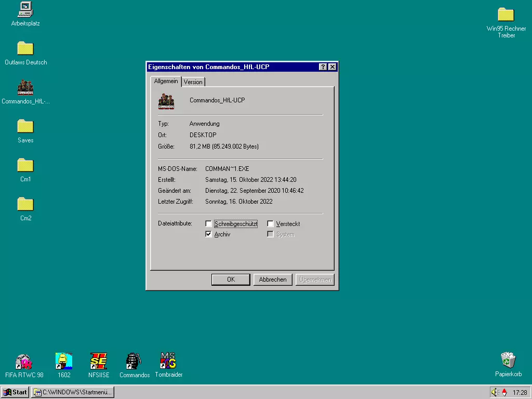
Task: Click the dialog title bar text
Action: (x=209, y=67)
